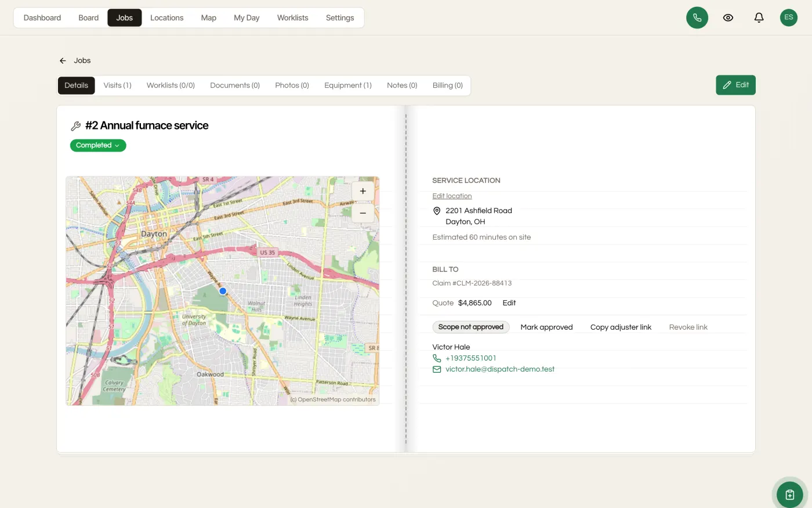Click the victor.hale@dispatch-demo.test email link
The height and width of the screenshot is (508, 812).
pyautogui.click(x=500, y=369)
